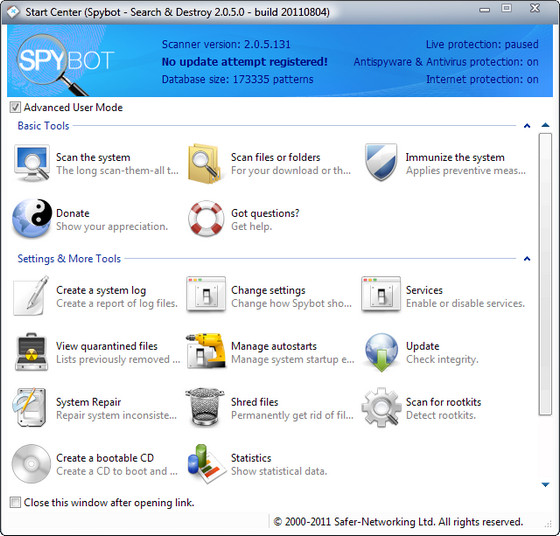Click 'Scanner version: 2.0.5.131' text
This screenshot has width=560, height=536.
[226, 44]
